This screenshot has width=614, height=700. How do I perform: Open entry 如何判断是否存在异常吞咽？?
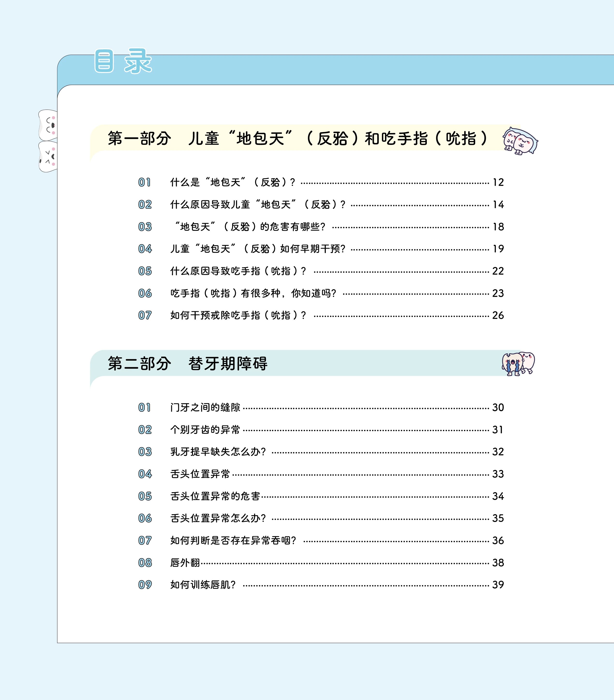(233, 540)
